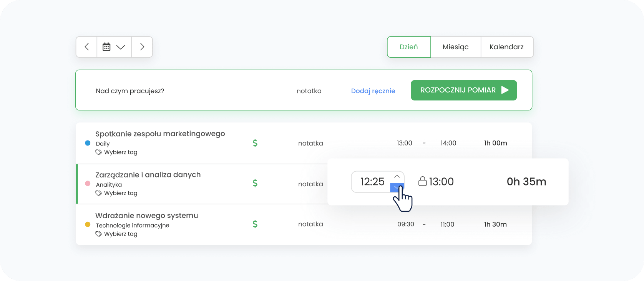Click the lock icon beside 13:00
This screenshot has width=644, height=281.
pos(422,181)
